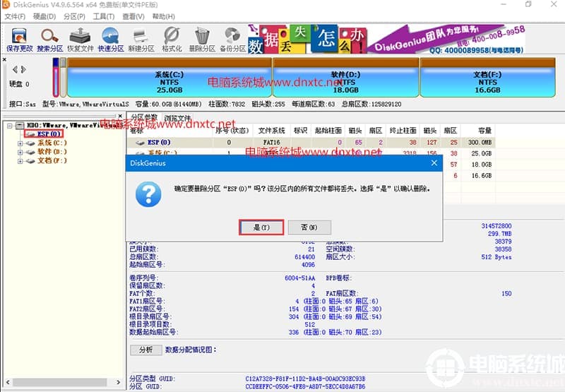This screenshot has height=392, width=565.
Task: Click the volume serial number 6004-51AA
Action: (x=299, y=278)
